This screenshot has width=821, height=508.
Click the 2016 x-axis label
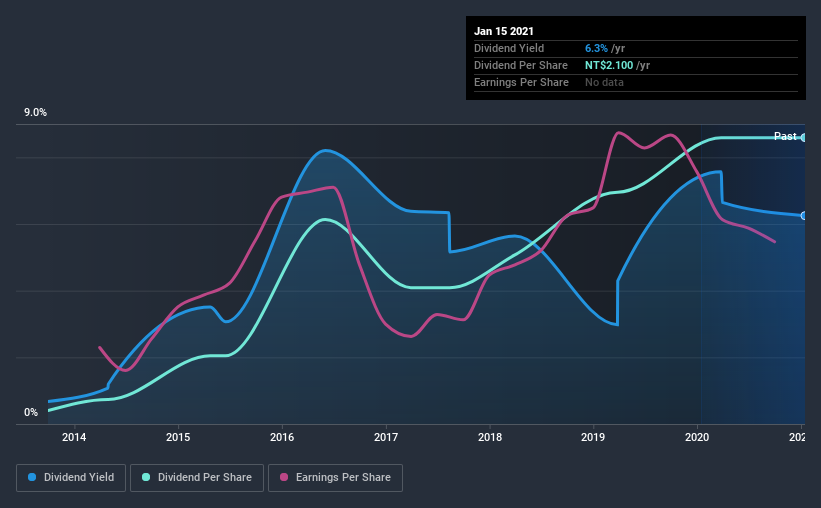tap(282, 437)
